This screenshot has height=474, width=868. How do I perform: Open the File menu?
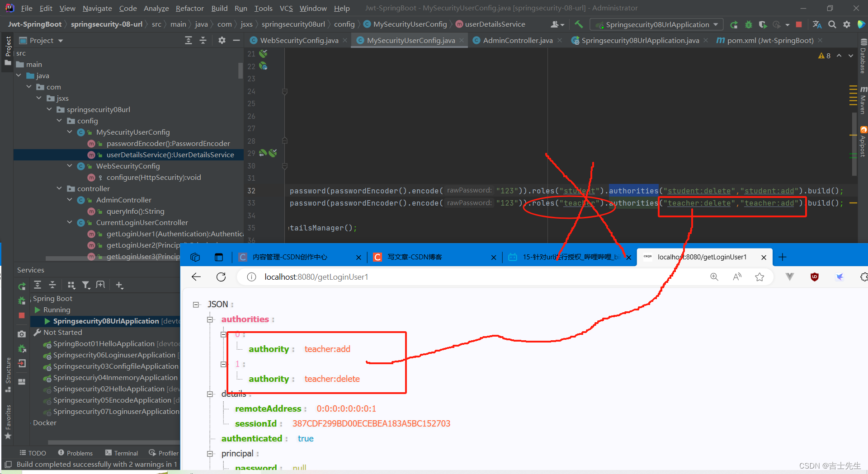[27, 8]
